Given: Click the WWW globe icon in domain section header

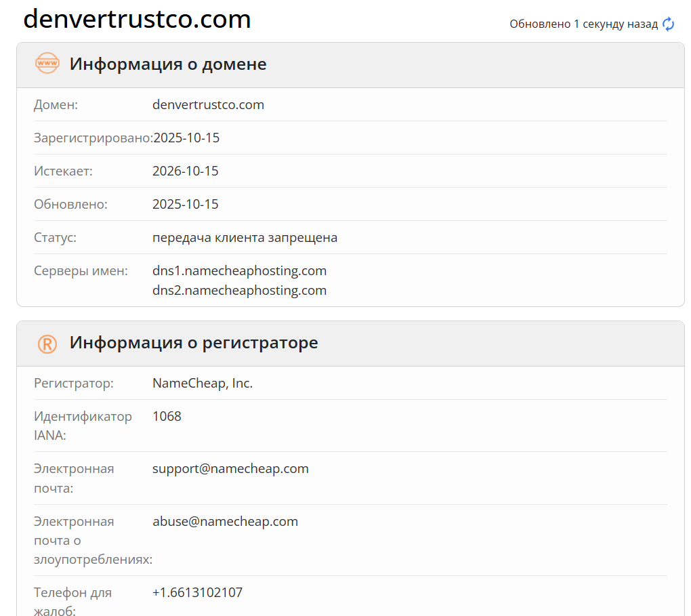Looking at the screenshot, I should pos(46,64).
